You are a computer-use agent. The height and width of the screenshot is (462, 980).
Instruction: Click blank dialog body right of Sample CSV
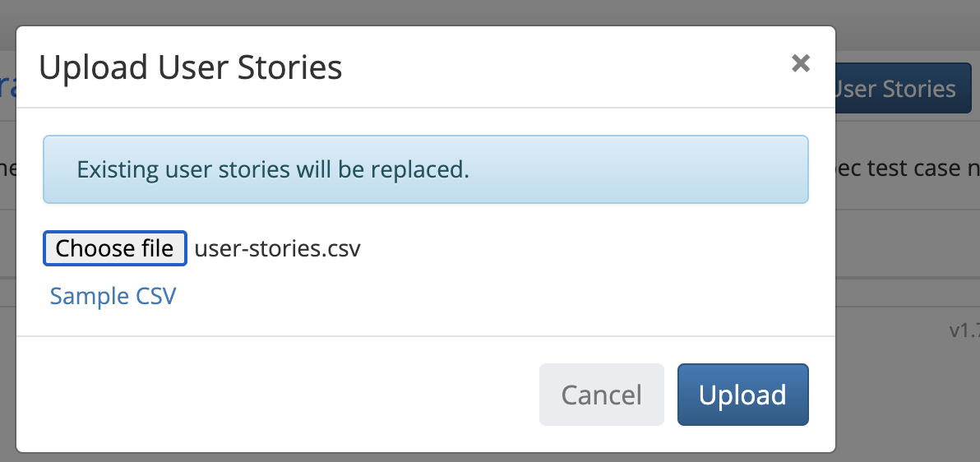click(x=488, y=296)
